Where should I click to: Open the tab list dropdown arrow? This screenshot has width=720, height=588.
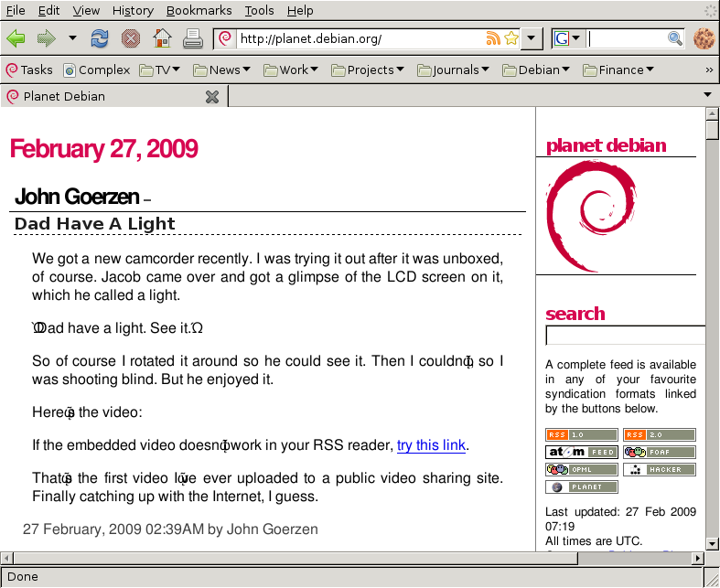tap(707, 95)
